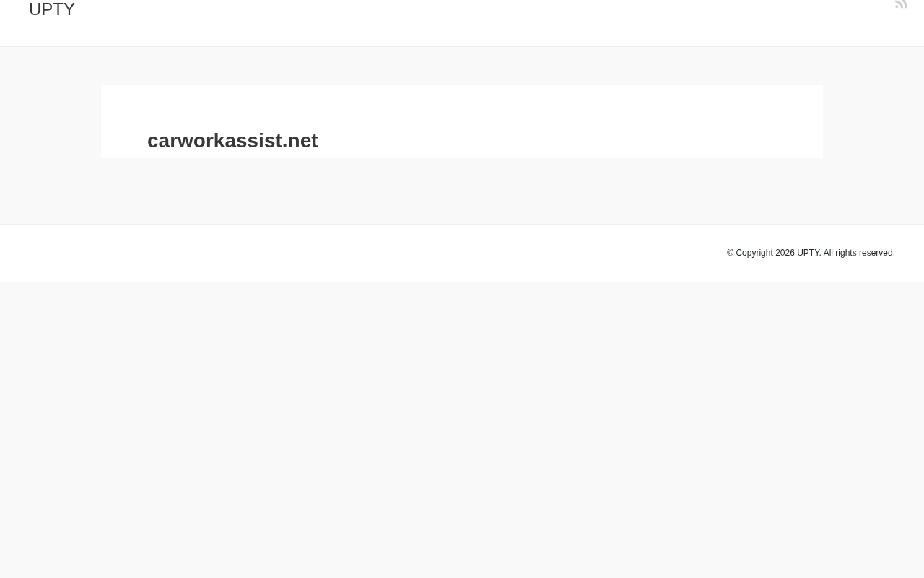Click the UPTY site title link
This screenshot has height=578, width=924.
[x=52, y=9]
